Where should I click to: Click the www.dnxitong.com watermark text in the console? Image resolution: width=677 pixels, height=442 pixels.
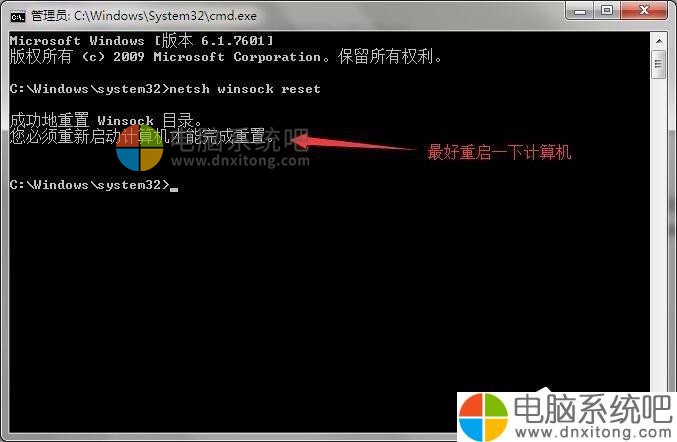coord(240,161)
